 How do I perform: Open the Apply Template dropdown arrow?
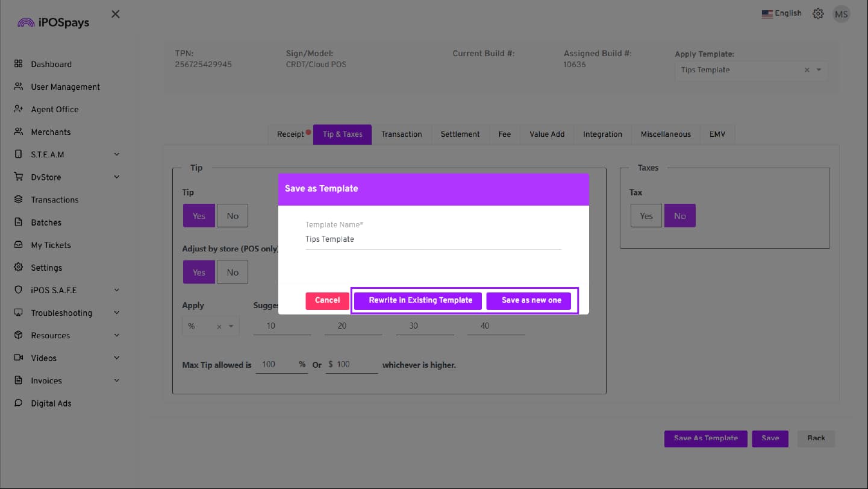point(819,70)
